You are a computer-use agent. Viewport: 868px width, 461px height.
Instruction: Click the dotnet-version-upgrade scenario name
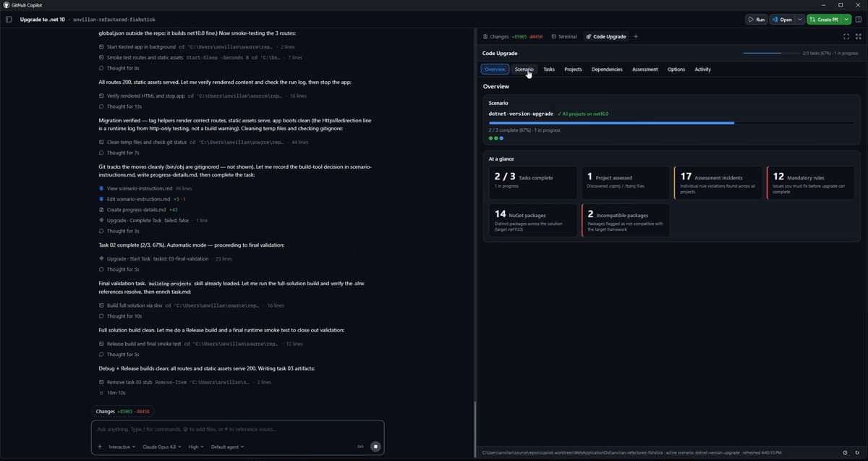[521, 114]
